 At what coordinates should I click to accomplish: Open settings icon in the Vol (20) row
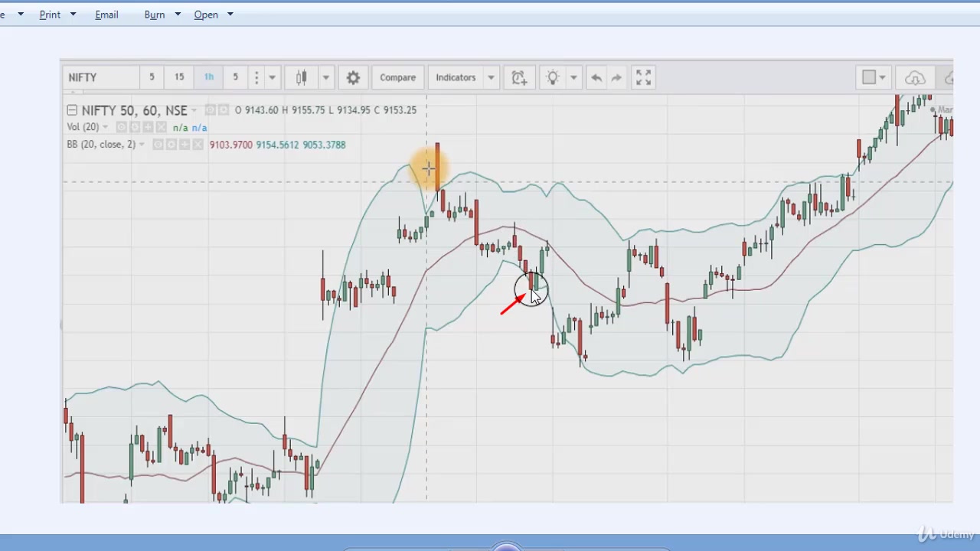tap(135, 127)
